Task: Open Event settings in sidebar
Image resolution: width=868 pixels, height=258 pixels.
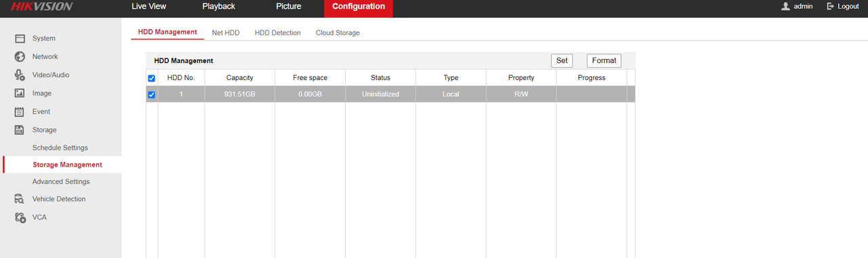Action: [x=41, y=112]
